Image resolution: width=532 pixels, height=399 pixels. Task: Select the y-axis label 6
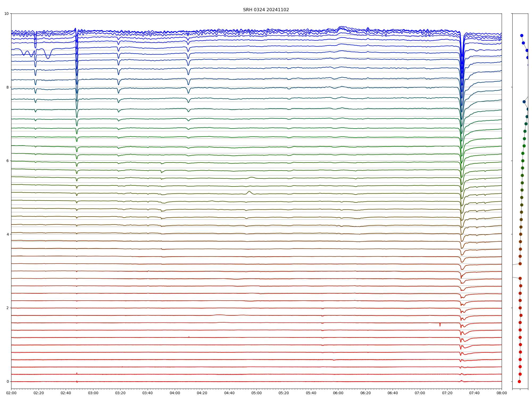click(7, 161)
